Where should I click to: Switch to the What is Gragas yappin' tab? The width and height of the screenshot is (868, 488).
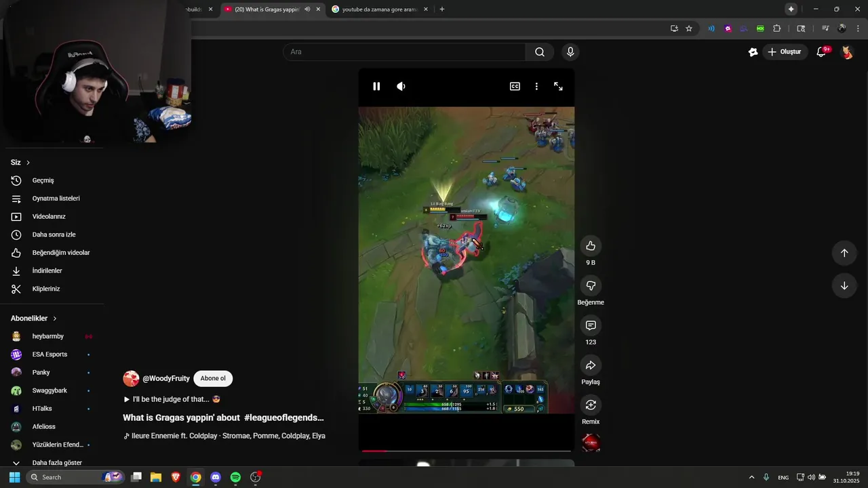click(267, 9)
